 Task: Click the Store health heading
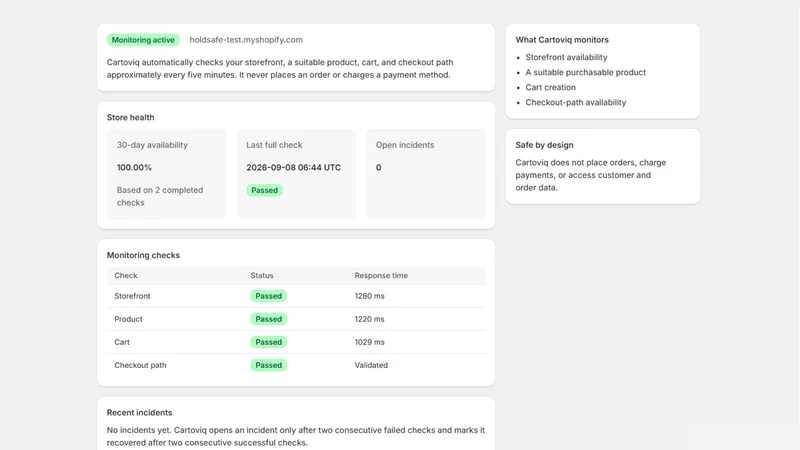pos(130,117)
